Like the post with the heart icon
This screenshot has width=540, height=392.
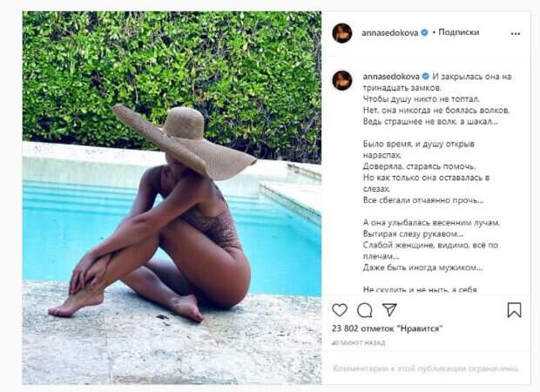[340, 310]
